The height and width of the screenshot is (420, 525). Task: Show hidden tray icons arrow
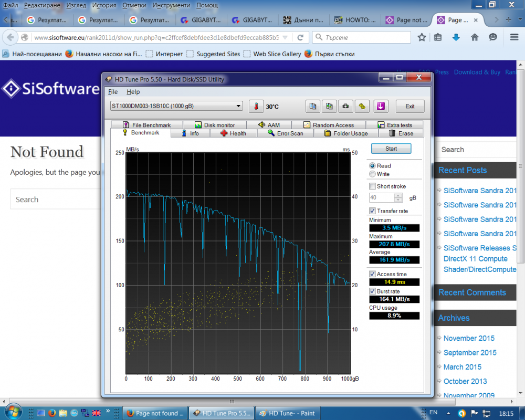[448, 413]
